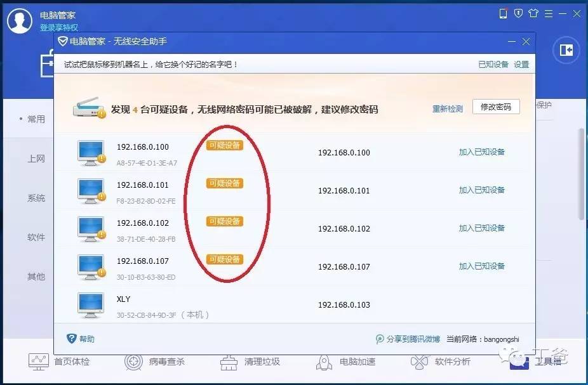Add 192.168.0.101 via 加入已知设备

click(x=481, y=190)
